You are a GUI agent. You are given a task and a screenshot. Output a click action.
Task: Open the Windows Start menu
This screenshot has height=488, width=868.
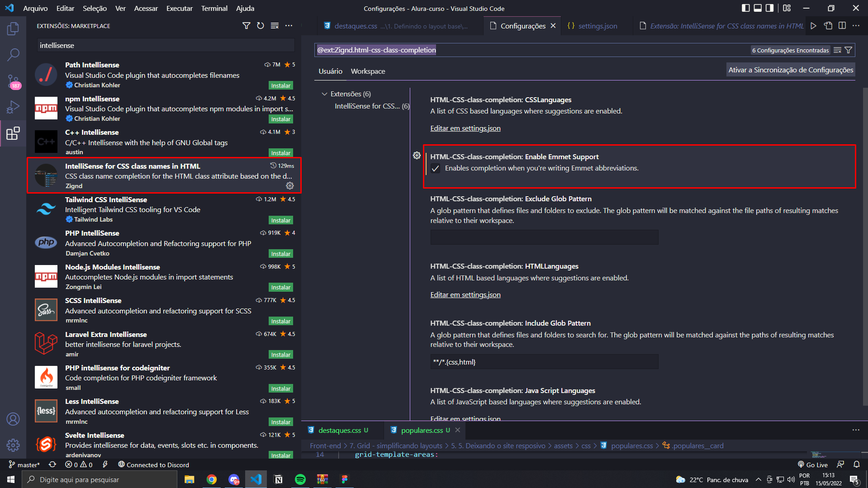click(11, 479)
